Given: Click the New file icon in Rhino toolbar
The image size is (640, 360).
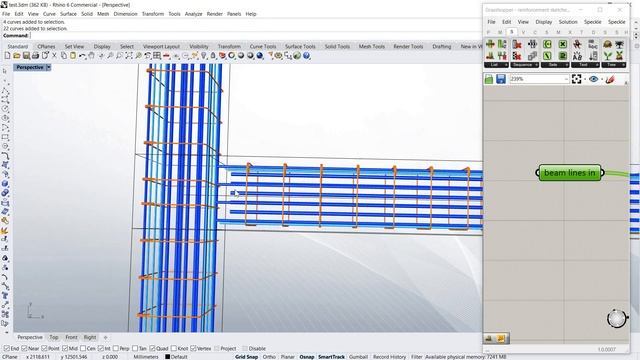Looking at the screenshot, I should pyautogui.click(x=7, y=56).
